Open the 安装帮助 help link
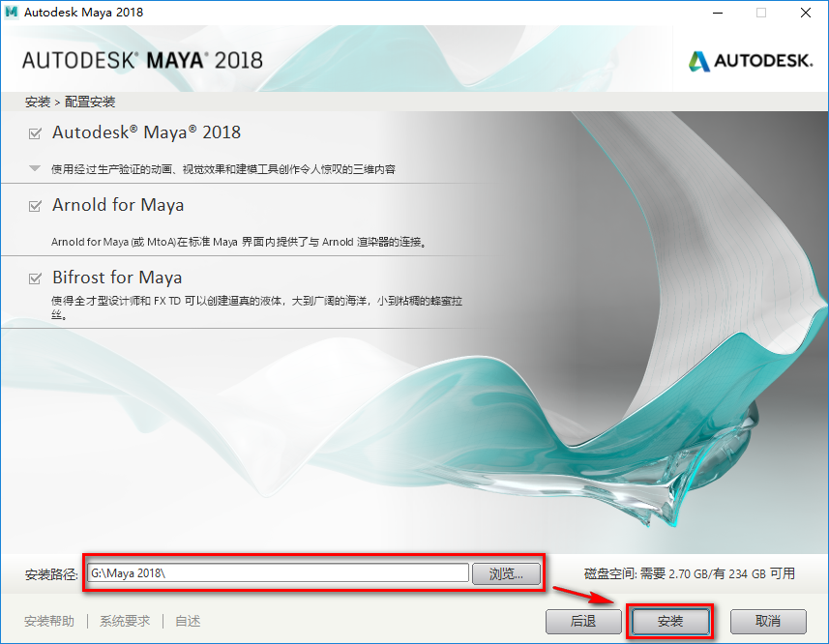 click(x=48, y=622)
